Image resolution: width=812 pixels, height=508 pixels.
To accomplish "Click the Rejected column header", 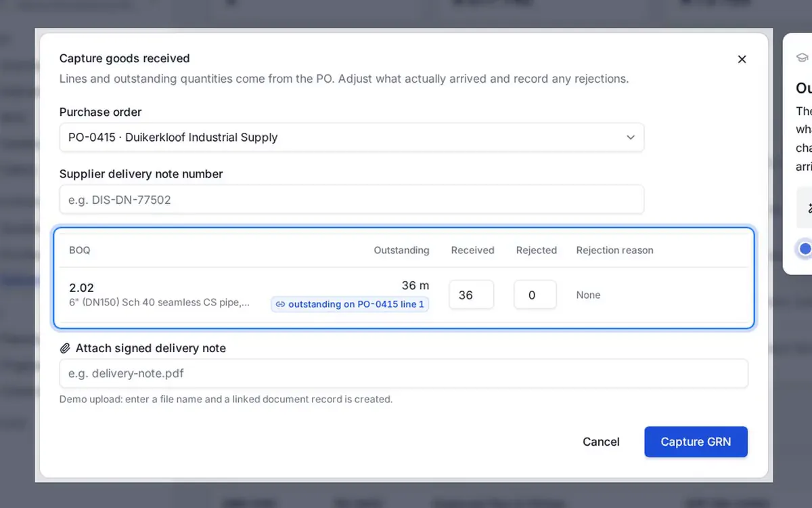I will point(536,250).
